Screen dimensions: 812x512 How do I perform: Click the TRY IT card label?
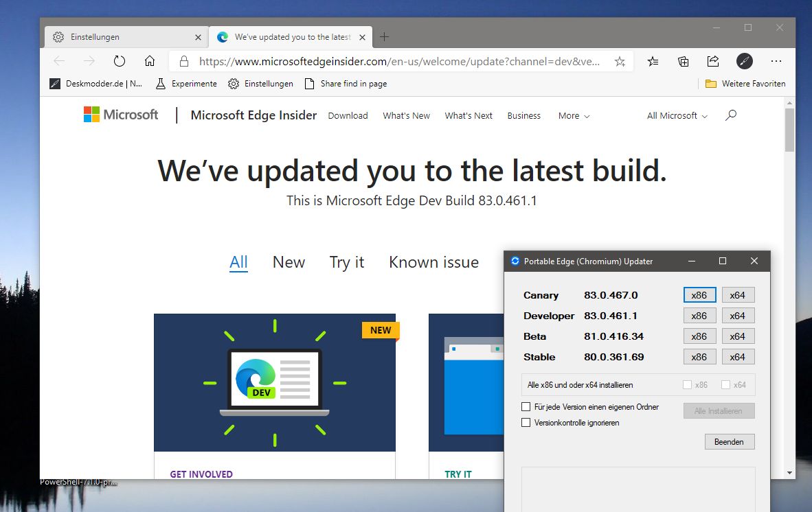point(458,474)
